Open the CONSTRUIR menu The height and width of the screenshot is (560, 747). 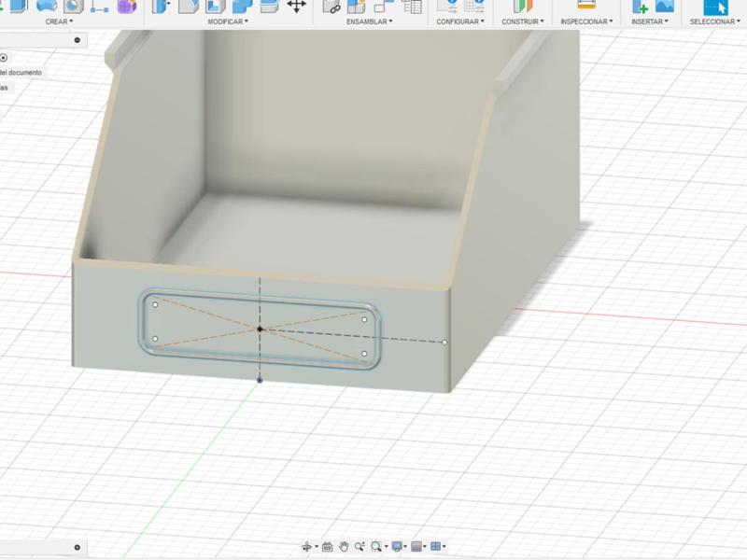pos(521,21)
